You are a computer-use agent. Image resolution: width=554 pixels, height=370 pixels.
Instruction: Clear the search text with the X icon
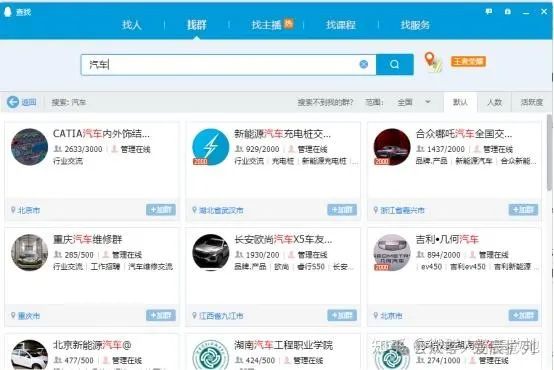364,64
